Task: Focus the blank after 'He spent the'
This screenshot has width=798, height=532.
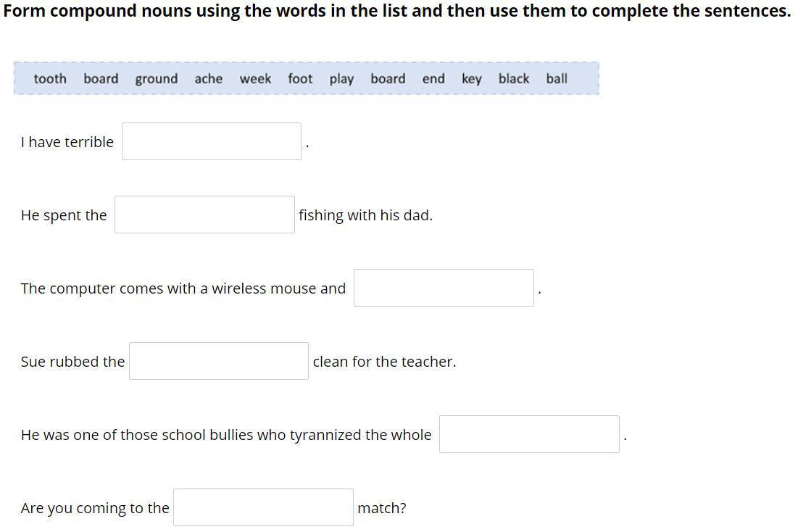Action: pyautogui.click(x=204, y=215)
